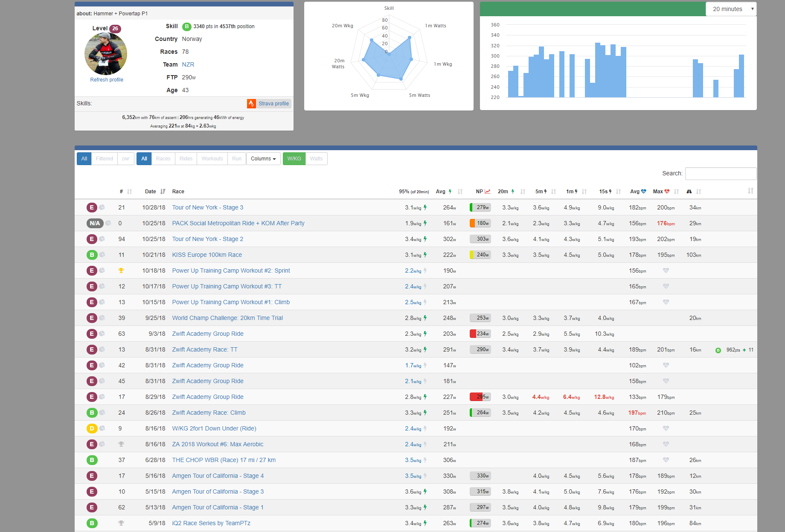
Task: Click the green B badge on KISS Europe row
Action: coord(92,255)
